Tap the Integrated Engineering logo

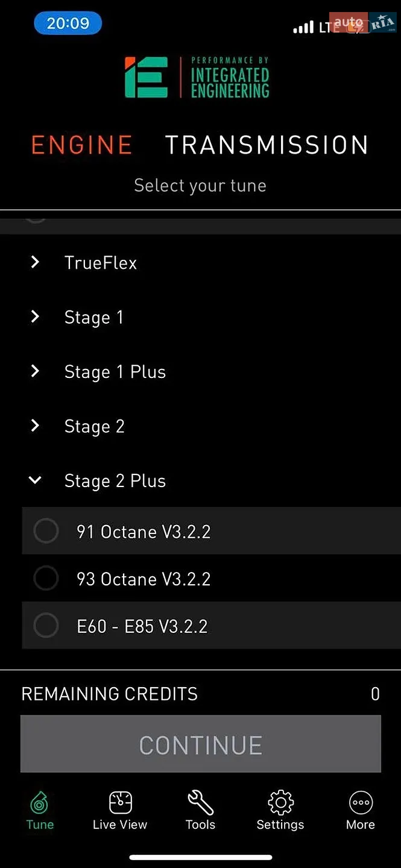(197, 77)
